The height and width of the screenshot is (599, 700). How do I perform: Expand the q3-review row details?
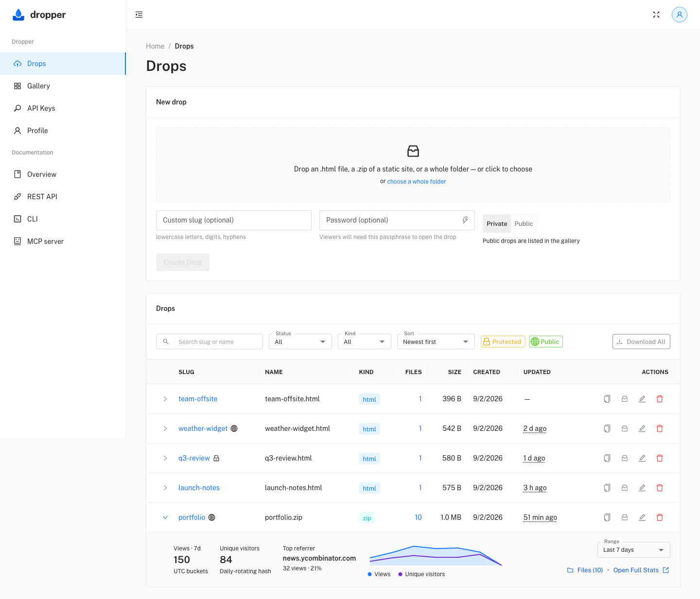[x=165, y=458]
